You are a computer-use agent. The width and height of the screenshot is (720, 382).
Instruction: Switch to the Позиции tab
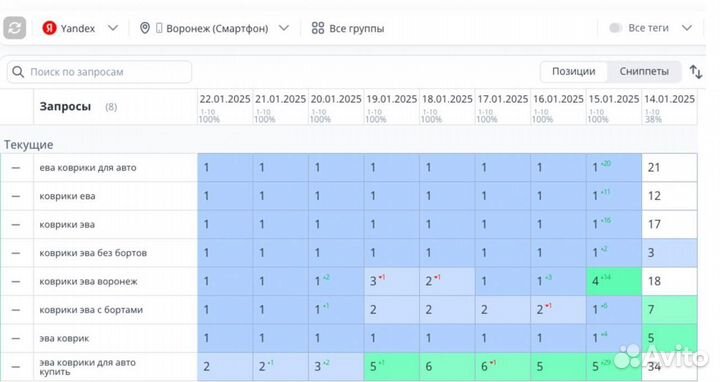pos(574,72)
